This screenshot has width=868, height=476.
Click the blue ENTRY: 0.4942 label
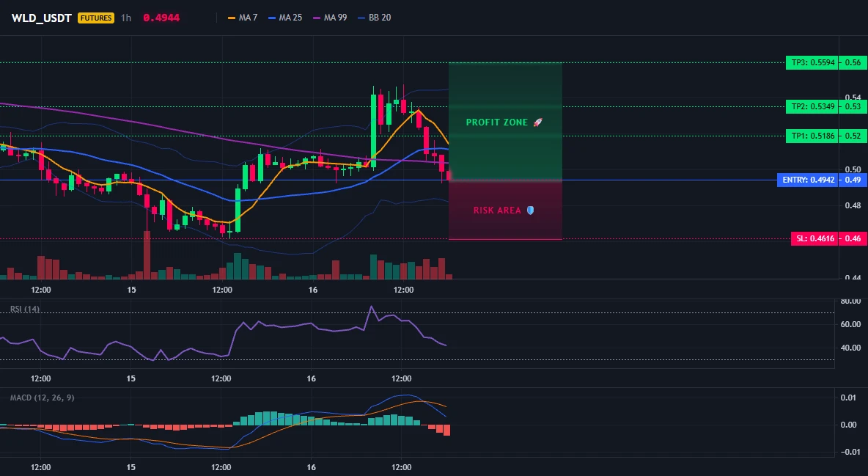click(x=808, y=180)
